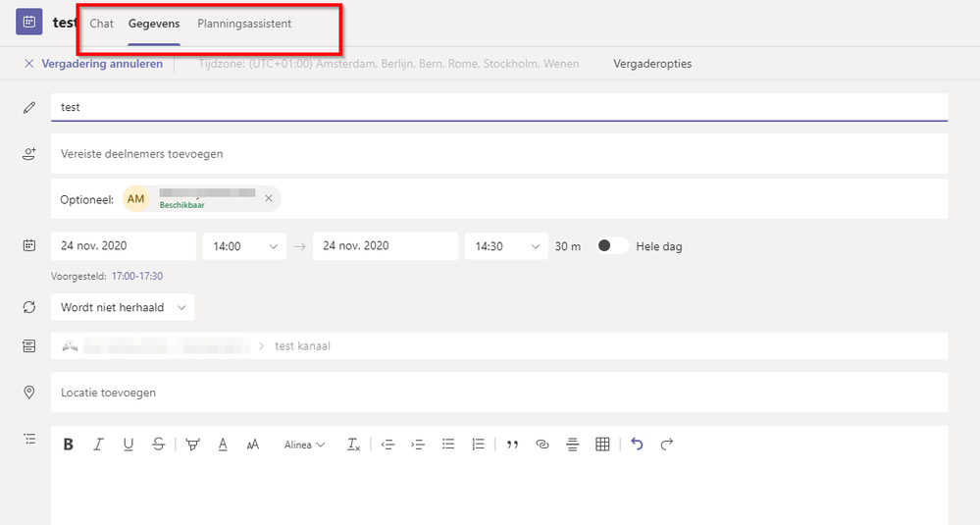
Task: Click the start date field 24 nov. 2020
Action: click(x=124, y=246)
